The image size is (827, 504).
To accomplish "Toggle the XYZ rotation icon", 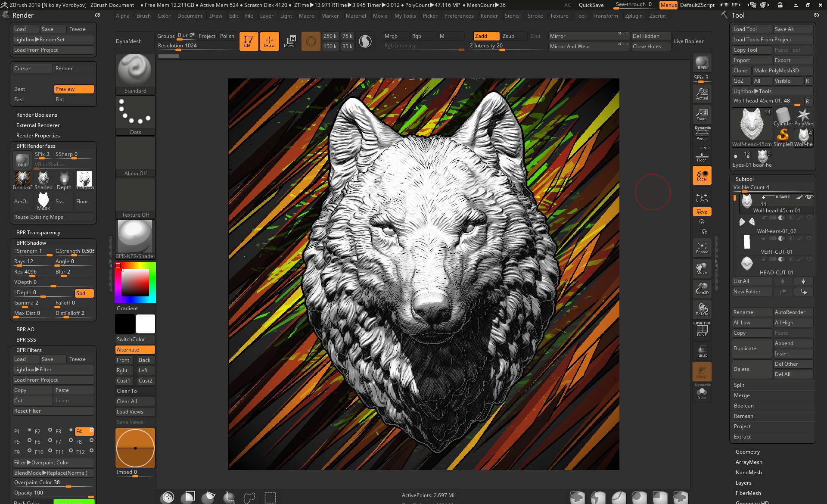I will (702, 212).
